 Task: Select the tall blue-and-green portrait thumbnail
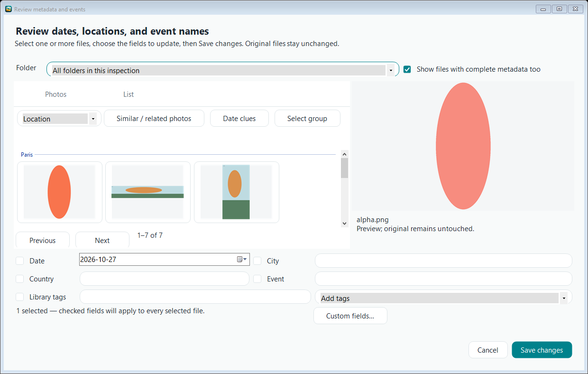(237, 192)
